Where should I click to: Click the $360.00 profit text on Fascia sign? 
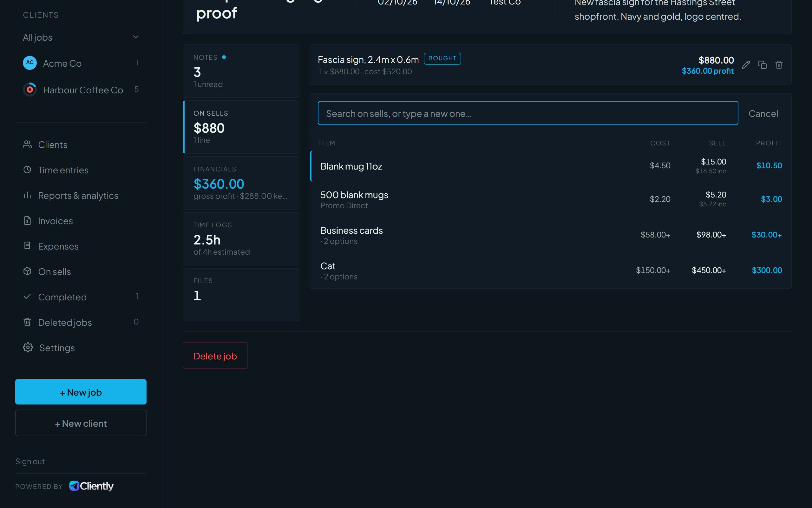(x=707, y=71)
